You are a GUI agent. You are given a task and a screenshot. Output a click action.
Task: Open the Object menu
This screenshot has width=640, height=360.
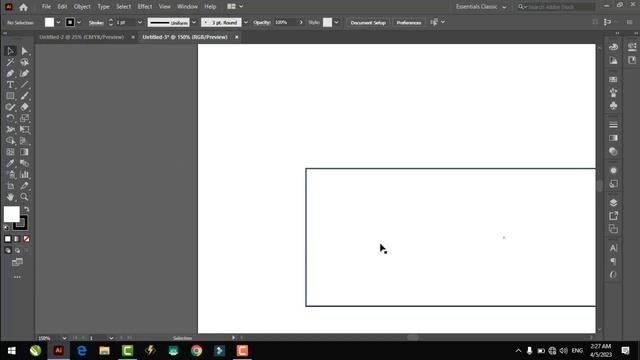coord(82,7)
